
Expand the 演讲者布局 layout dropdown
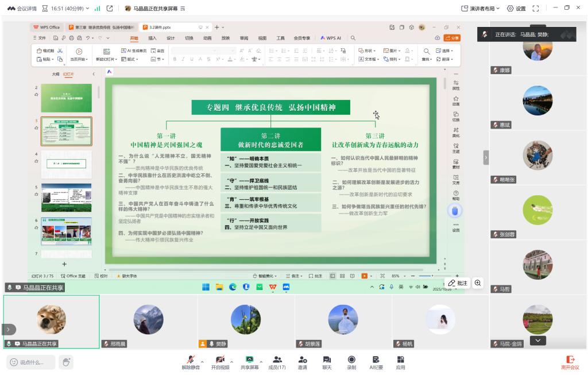click(x=481, y=9)
